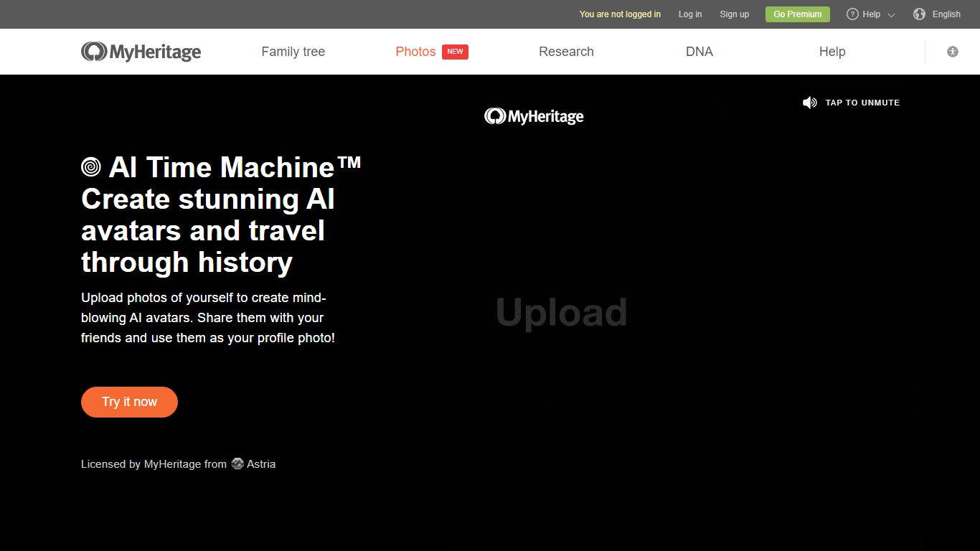Open the English language selector
The width and height of the screenshot is (980, 551).
click(x=945, y=14)
